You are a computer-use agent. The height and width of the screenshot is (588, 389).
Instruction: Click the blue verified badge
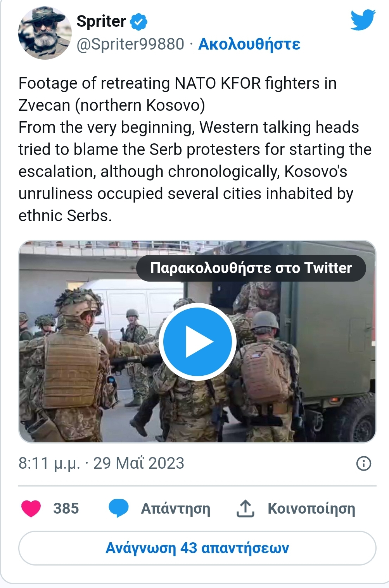138,21
